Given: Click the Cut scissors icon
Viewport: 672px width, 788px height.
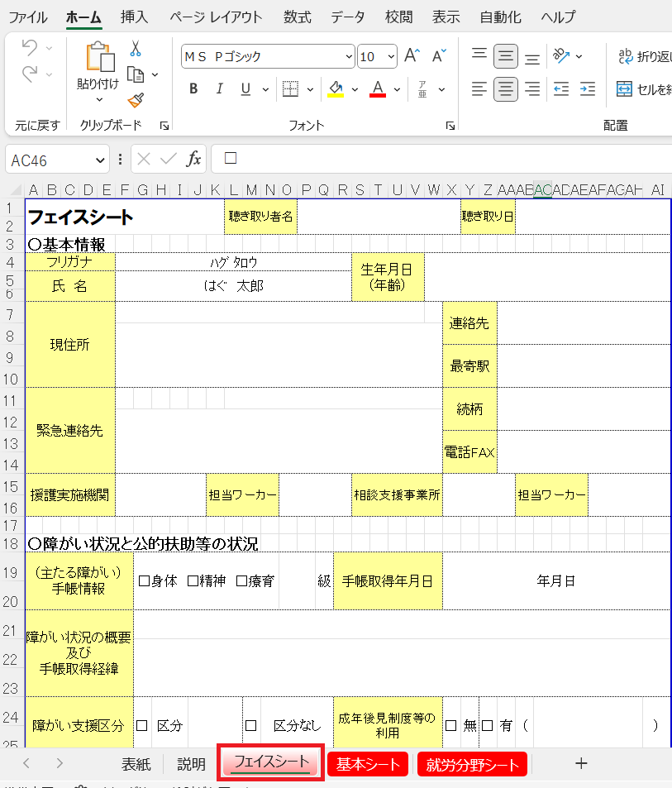Looking at the screenshot, I should [136, 49].
